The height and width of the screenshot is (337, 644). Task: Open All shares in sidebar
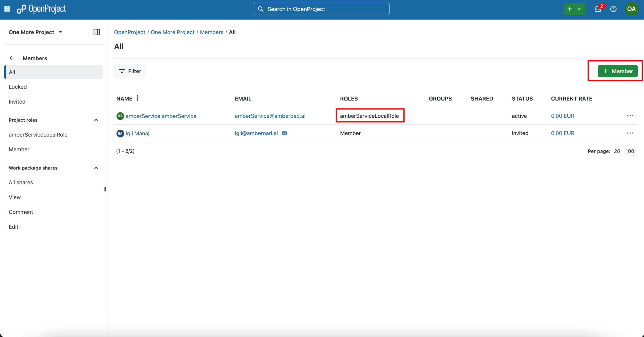click(x=21, y=182)
